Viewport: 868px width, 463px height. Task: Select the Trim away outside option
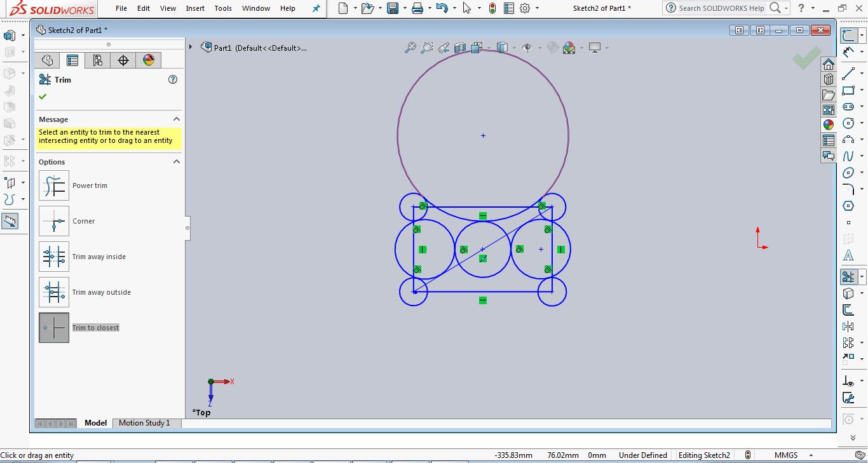[x=54, y=292]
